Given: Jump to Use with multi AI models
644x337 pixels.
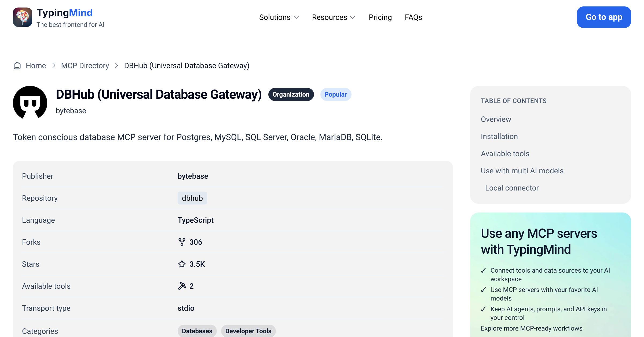Looking at the screenshot, I should pyautogui.click(x=522, y=171).
